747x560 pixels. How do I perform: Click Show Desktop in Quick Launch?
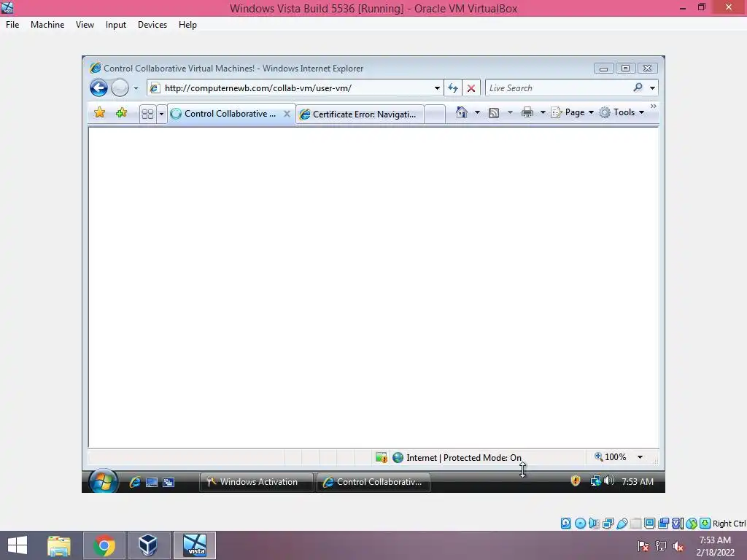pos(152,482)
